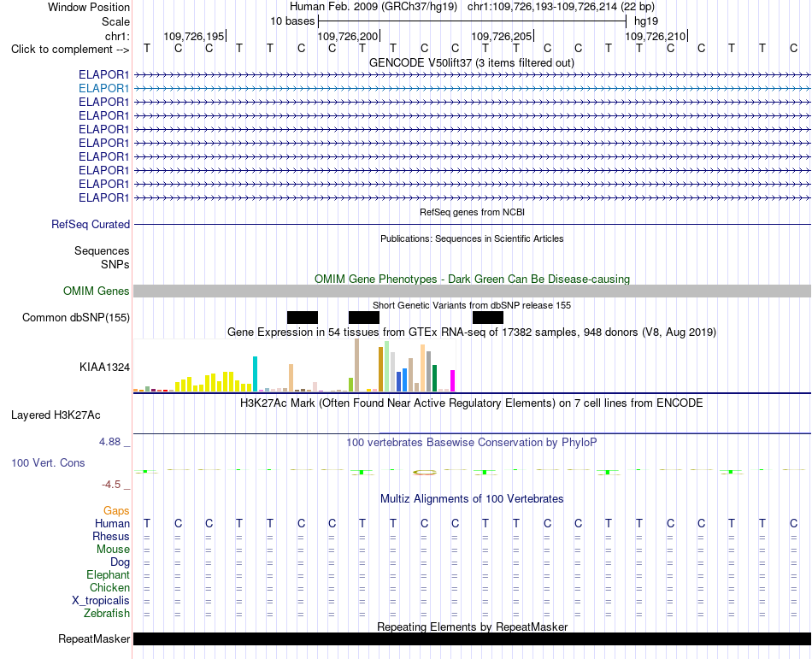
Task: Click the 109,726,210 position marker
Action: [655, 36]
